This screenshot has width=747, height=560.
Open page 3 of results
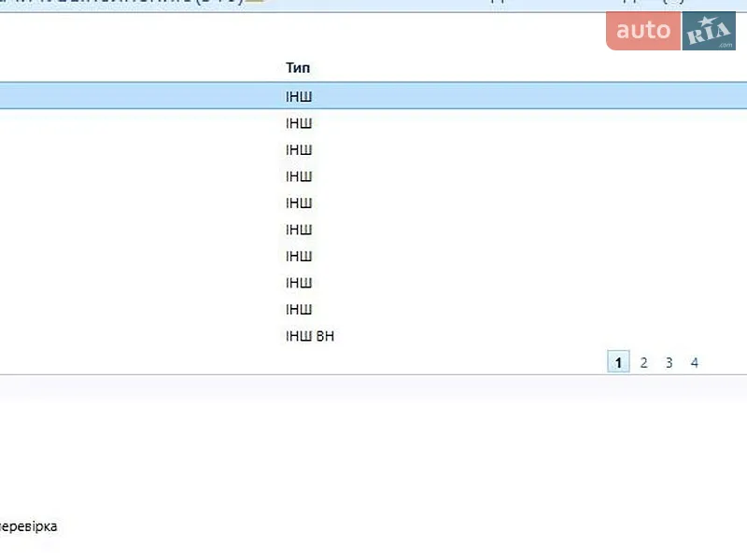pos(669,362)
